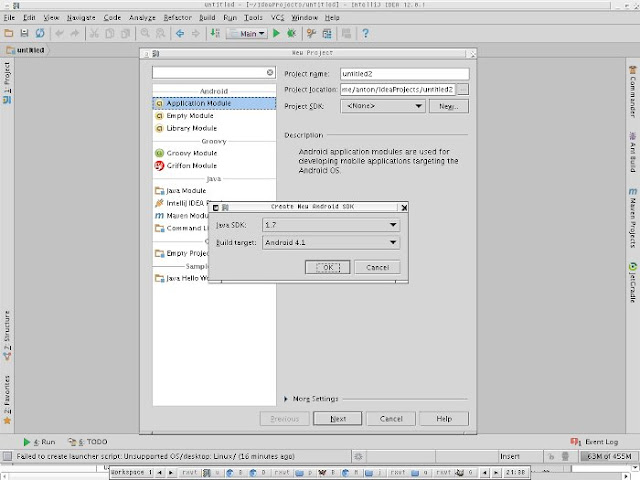This screenshot has width=640, height=480.
Task: Click the Forward navigation arrow
Action: [196, 33]
